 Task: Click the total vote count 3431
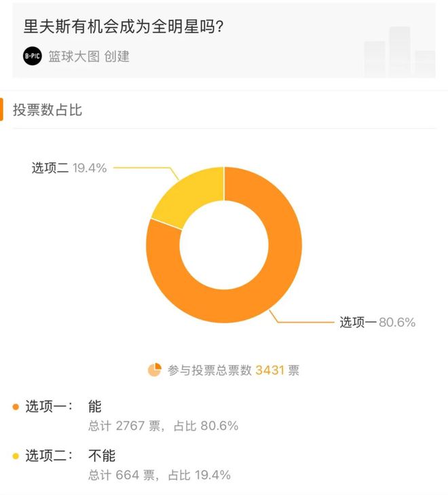click(x=269, y=370)
